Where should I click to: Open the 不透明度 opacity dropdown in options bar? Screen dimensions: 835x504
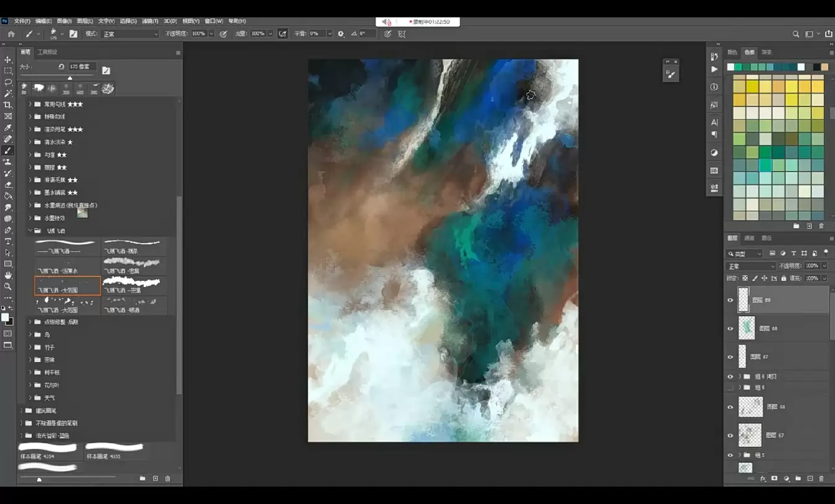pos(211,33)
